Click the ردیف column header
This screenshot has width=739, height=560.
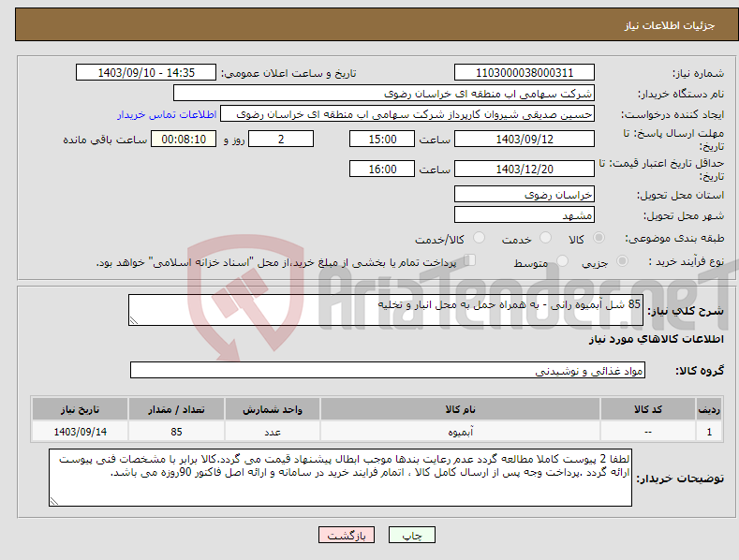click(709, 409)
